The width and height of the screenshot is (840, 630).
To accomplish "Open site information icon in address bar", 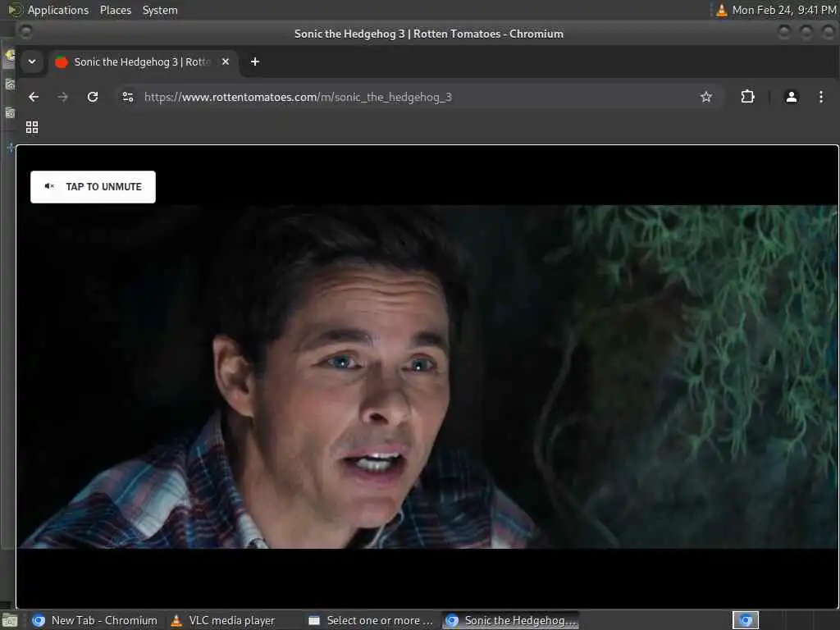I will pos(127,97).
